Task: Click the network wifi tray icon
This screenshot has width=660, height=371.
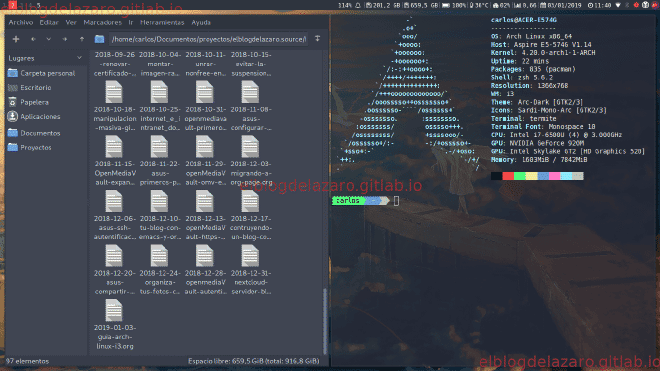Action: point(618,5)
